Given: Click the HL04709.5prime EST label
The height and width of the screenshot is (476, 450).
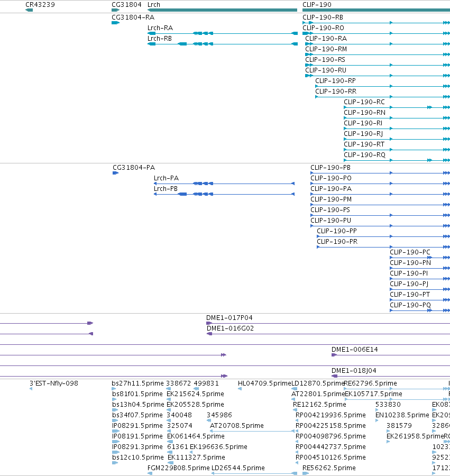Looking at the screenshot, I should (264, 383).
